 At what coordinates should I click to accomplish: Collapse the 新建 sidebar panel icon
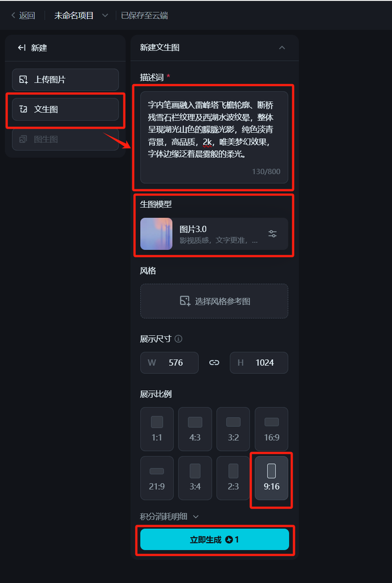click(22, 48)
